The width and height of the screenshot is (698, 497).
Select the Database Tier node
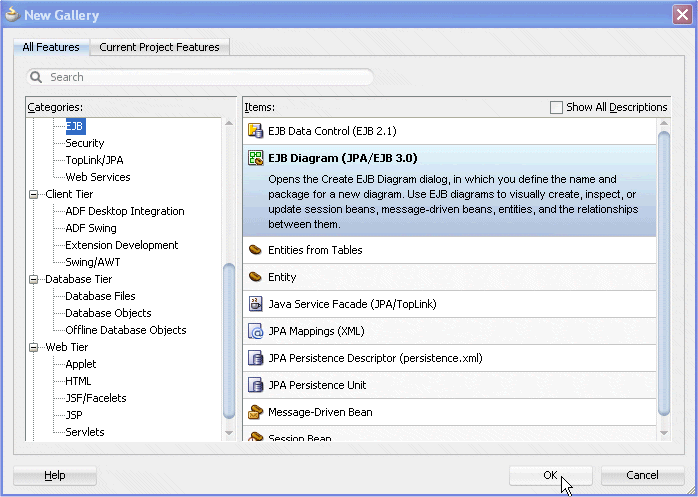[78, 279]
